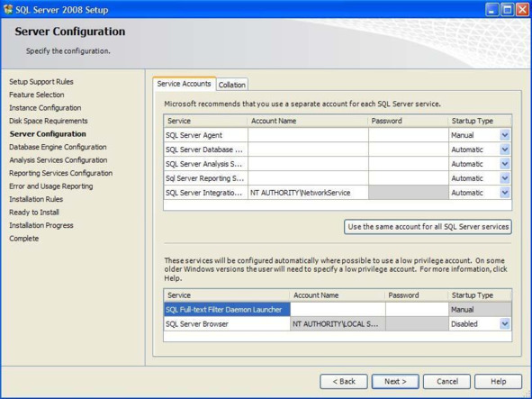Open the Startup Type dropdown for Sql Server Reporting
532x399 pixels.
(504, 178)
